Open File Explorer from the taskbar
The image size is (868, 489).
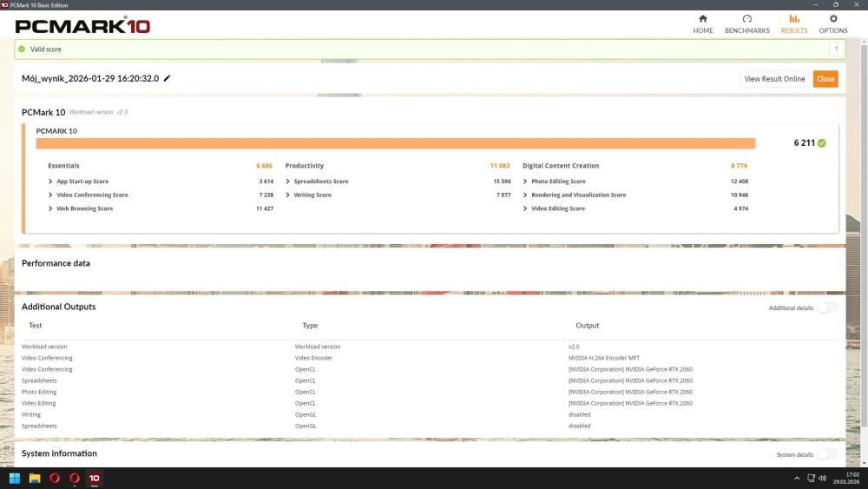tap(35, 478)
